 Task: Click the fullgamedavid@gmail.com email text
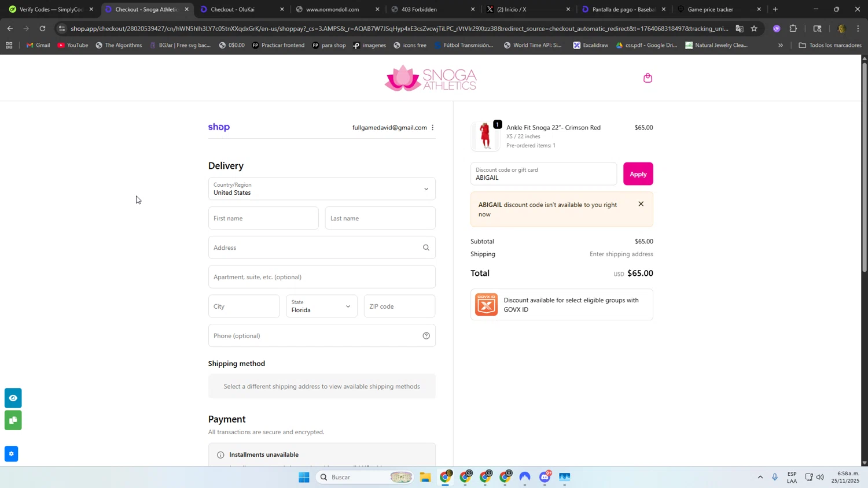click(x=389, y=128)
